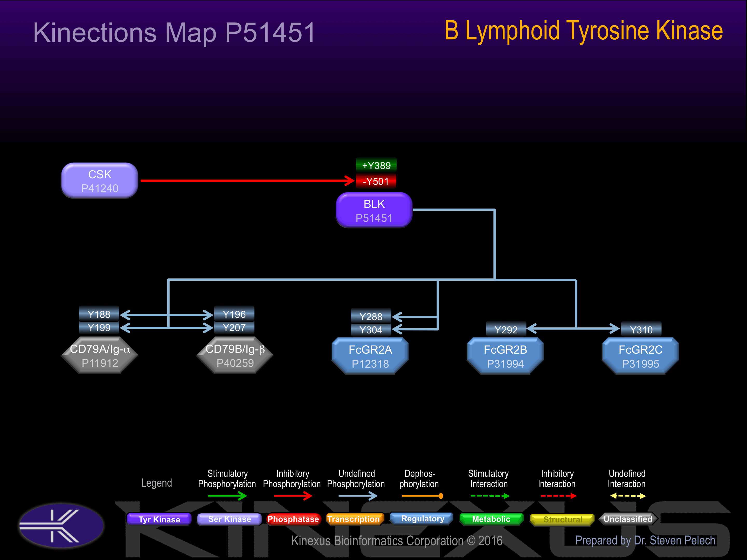Click the -Y501 red phosphosite label

[x=376, y=181]
